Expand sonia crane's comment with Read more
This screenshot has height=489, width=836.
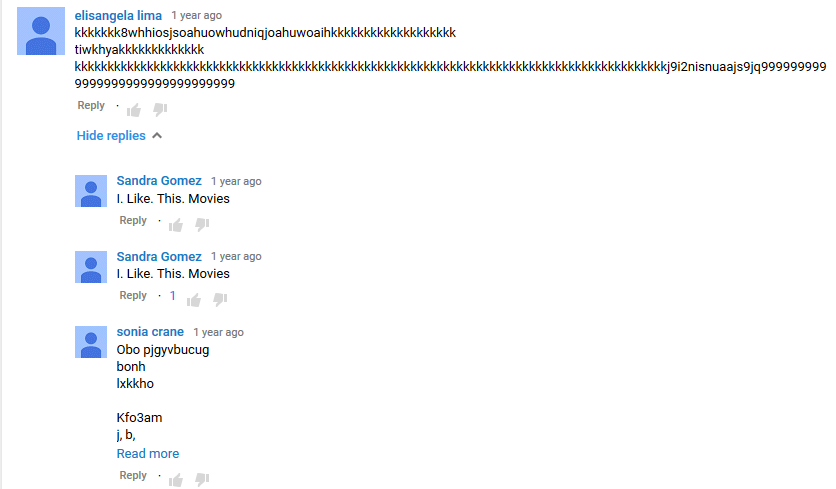pyautogui.click(x=148, y=454)
